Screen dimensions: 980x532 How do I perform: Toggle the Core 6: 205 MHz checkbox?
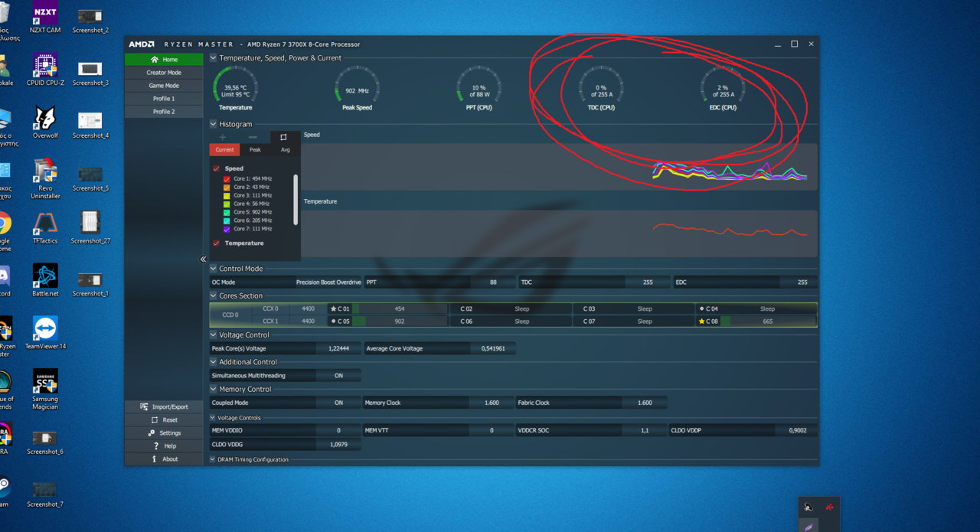point(227,220)
